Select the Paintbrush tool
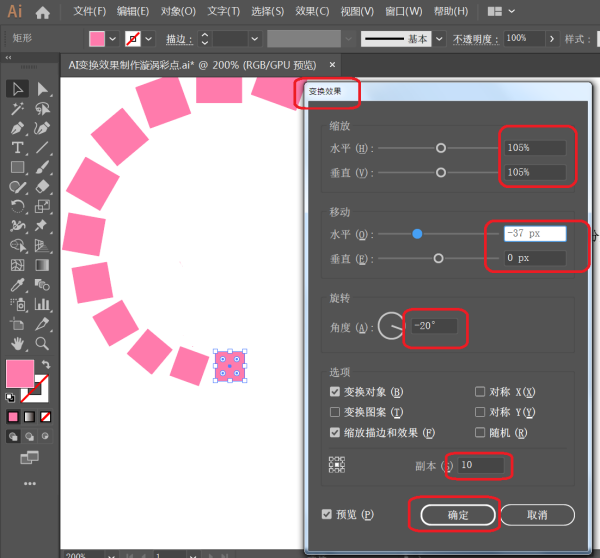This screenshot has height=558, width=600. [42, 167]
